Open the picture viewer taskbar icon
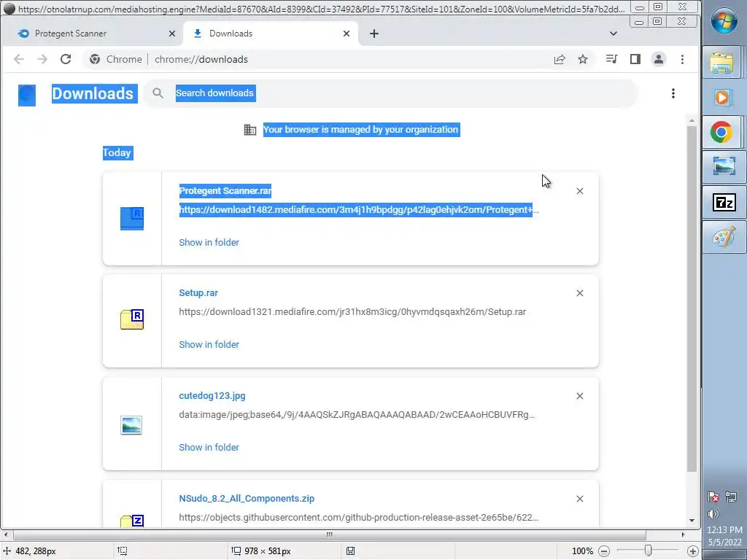 point(724,166)
